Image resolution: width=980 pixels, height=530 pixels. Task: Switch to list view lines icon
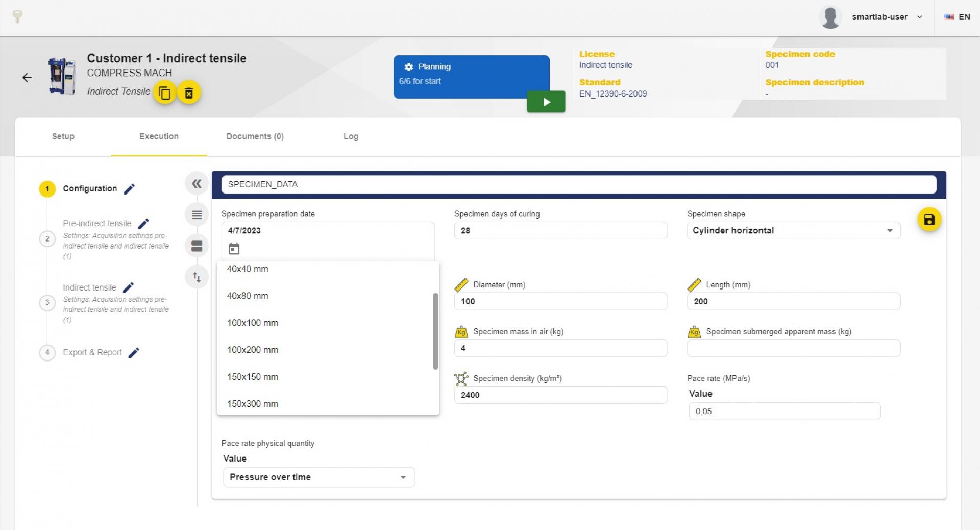click(197, 215)
